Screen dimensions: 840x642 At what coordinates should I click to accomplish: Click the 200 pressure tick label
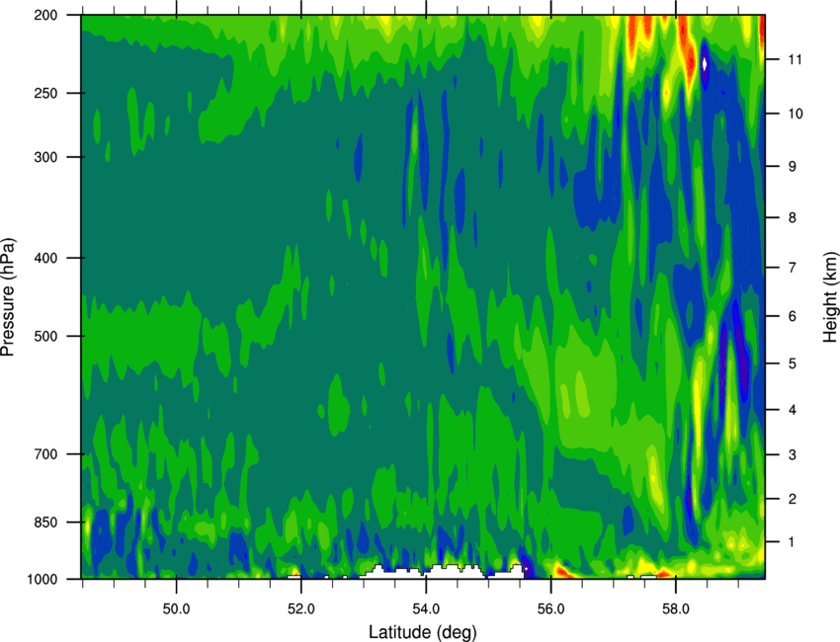[46, 16]
